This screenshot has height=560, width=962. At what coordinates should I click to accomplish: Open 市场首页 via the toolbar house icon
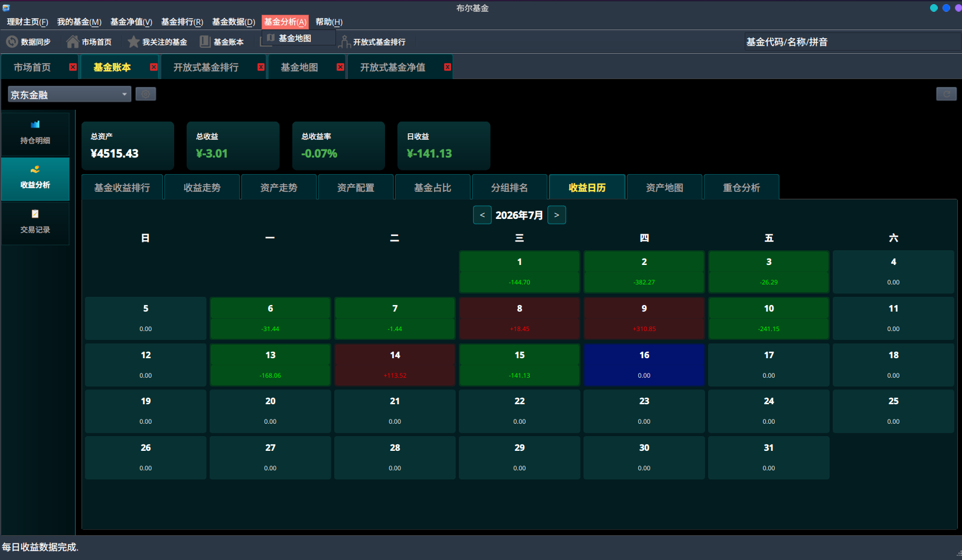point(73,42)
